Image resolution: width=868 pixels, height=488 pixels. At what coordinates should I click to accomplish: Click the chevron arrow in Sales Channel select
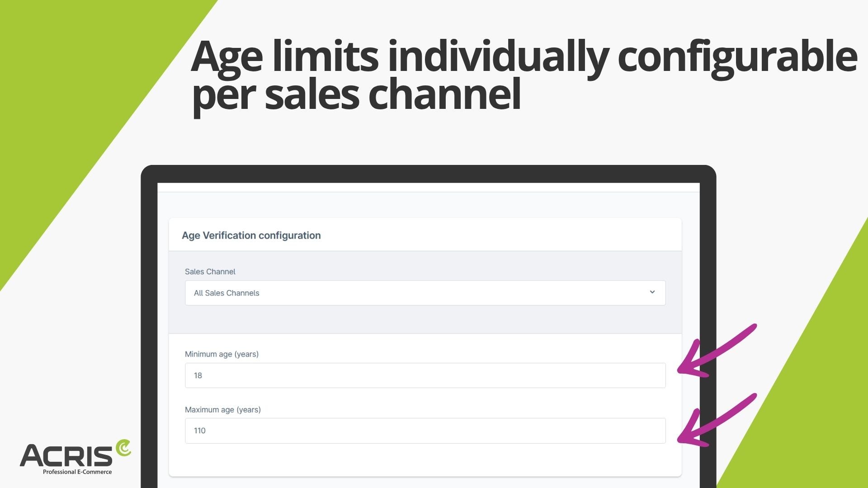point(652,292)
